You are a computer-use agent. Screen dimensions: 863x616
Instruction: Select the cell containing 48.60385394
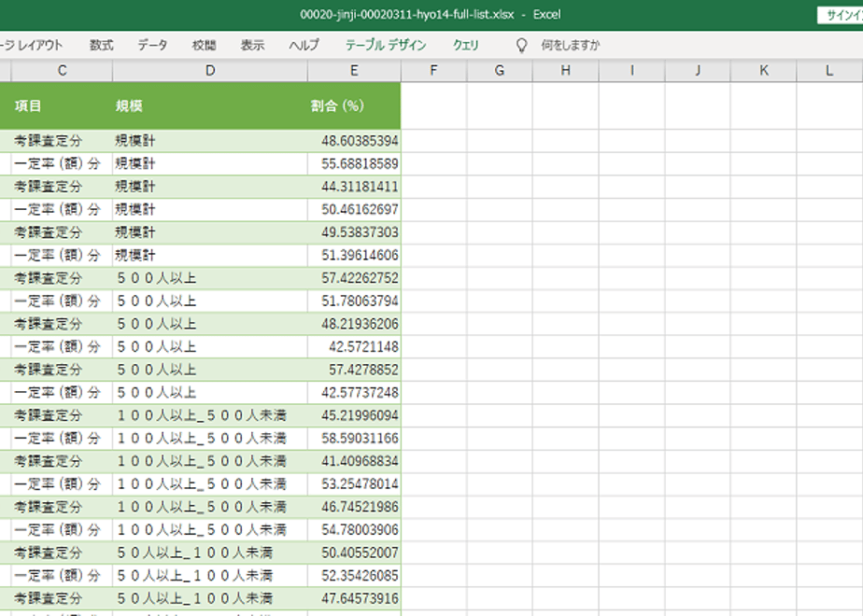click(354, 141)
